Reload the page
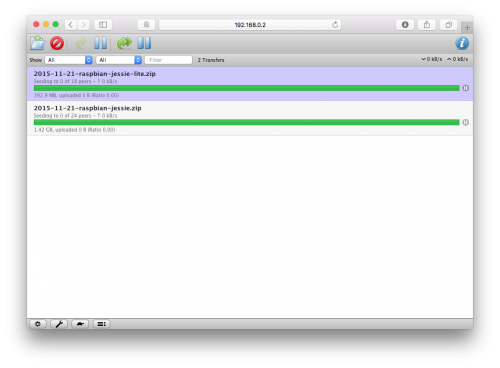500x368 pixels. point(335,25)
